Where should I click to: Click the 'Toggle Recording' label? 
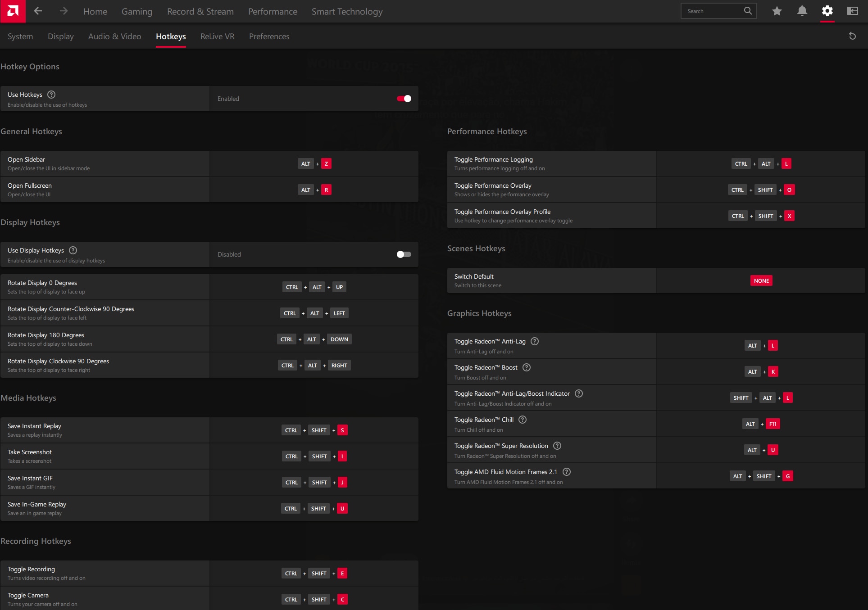click(x=31, y=569)
